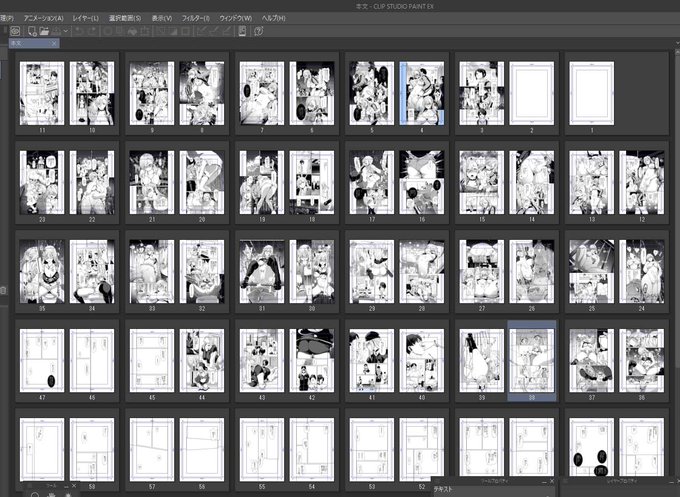The height and width of the screenshot is (497, 680).
Task: Close the floating tool palette at the bottom left
Action: click(x=74, y=486)
